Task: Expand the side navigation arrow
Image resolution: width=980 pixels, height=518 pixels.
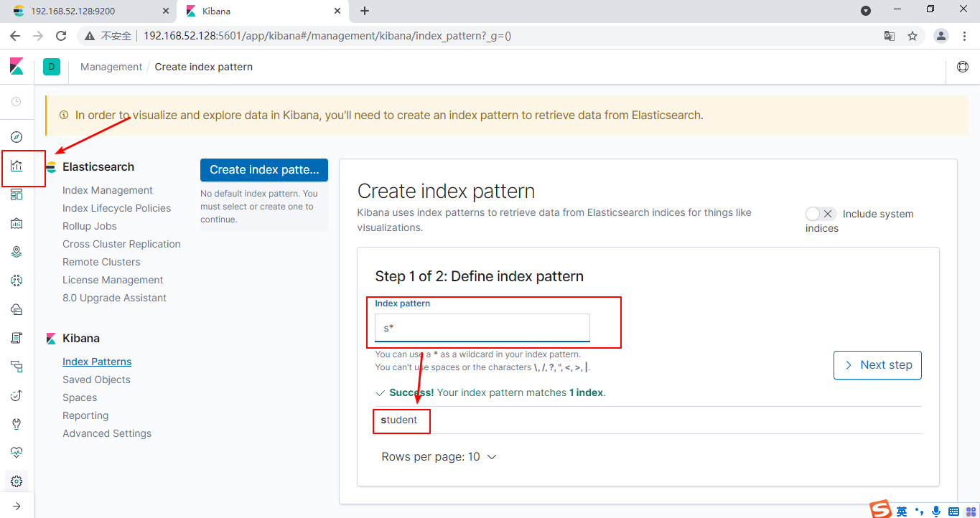Action: coord(17,506)
